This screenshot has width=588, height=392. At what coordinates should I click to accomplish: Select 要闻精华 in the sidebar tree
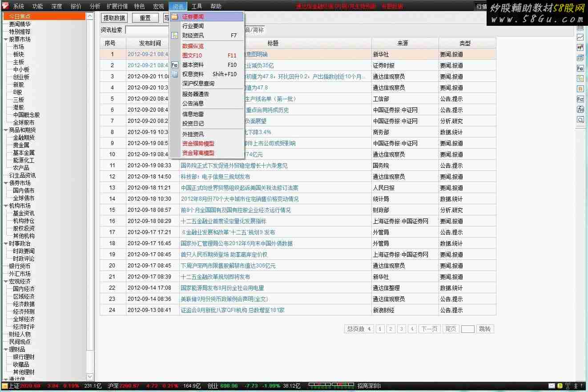(x=20, y=24)
